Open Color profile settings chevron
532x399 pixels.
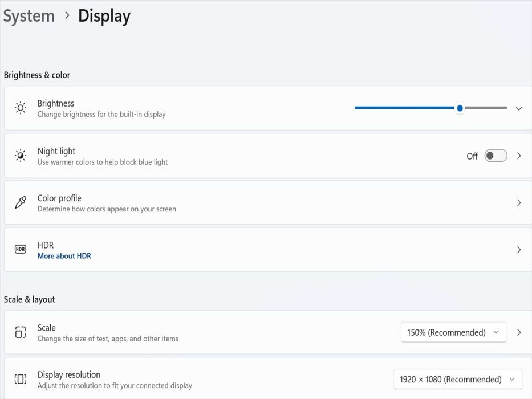[x=519, y=203]
